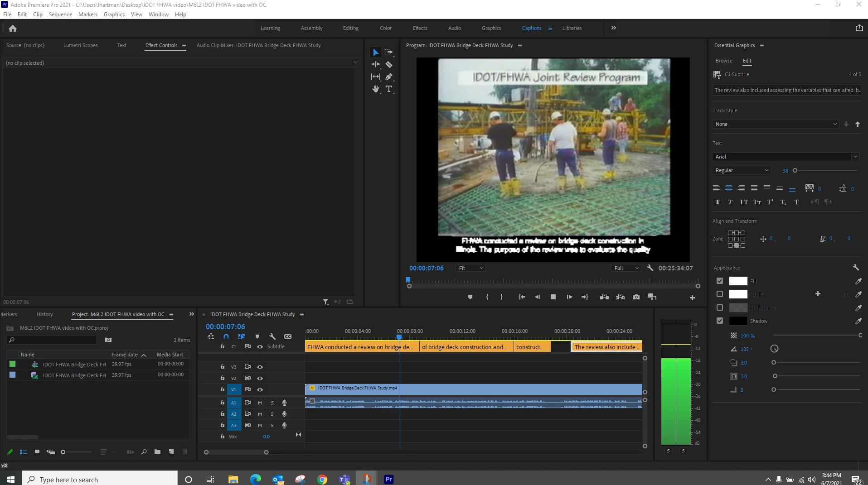Add a marker in Program monitor
This screenshot has width=868, height=485.
(470, 297)
